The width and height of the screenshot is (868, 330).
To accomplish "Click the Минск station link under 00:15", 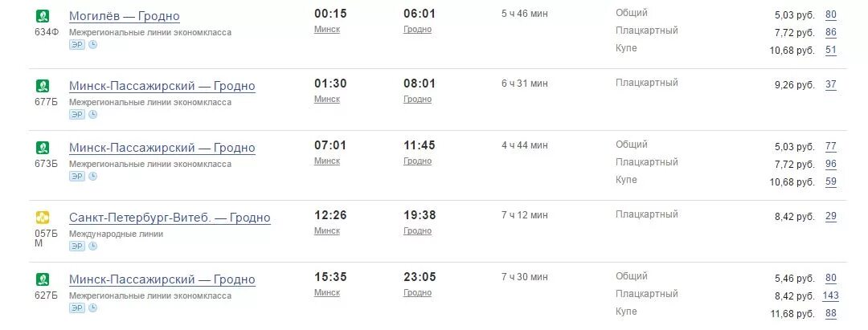I will [x=327, y=29].
